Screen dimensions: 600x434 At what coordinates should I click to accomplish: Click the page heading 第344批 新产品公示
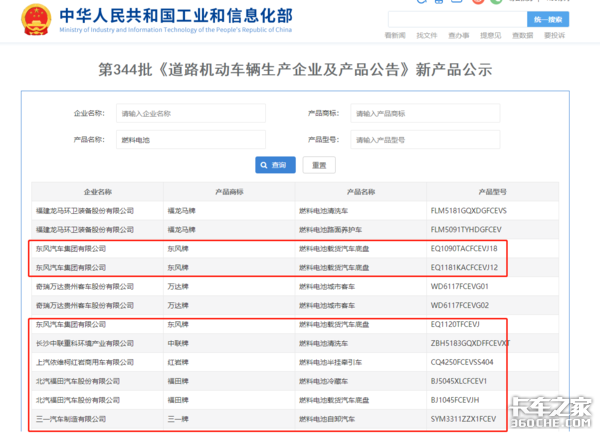click(x=295, y=70)
